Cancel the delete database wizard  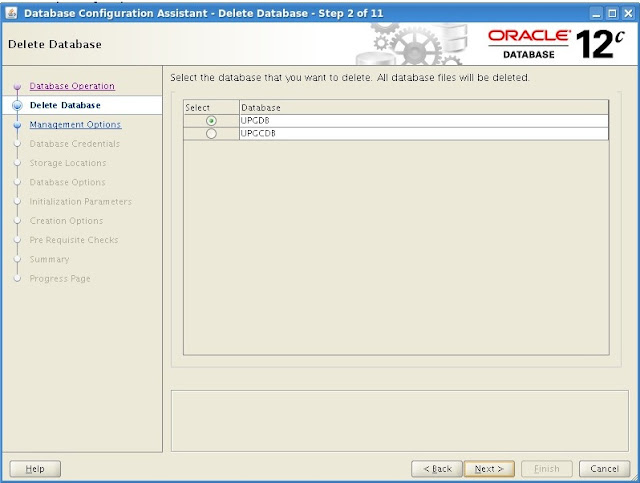click(604, 469)
